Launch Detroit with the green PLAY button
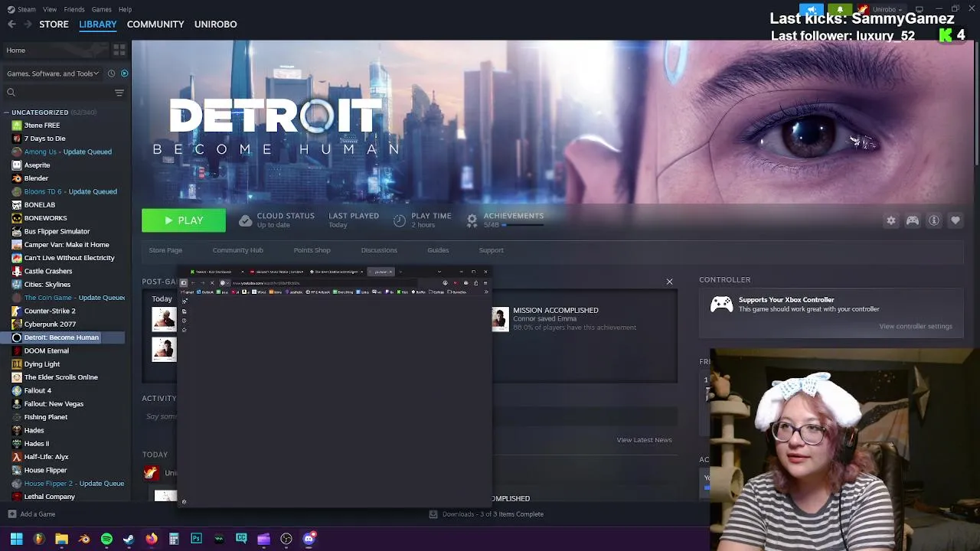This screenshot has width=980, height=551. point(184,220)
